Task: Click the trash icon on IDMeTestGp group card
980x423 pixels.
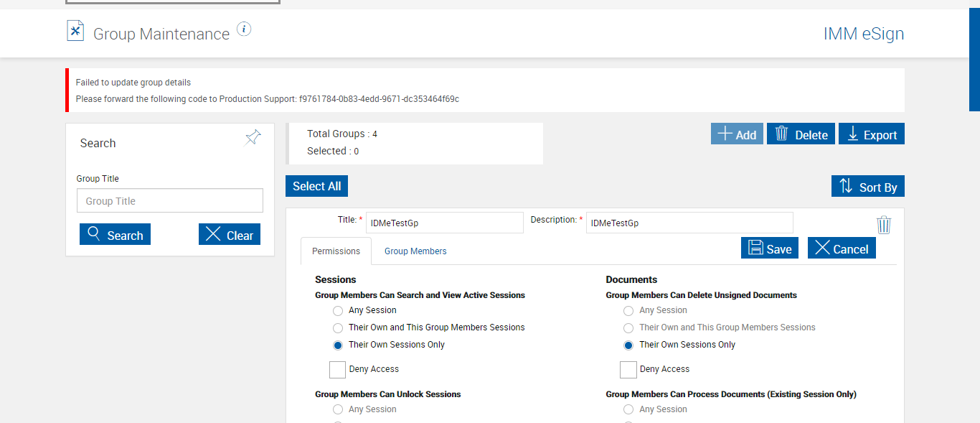Action: 884,226
